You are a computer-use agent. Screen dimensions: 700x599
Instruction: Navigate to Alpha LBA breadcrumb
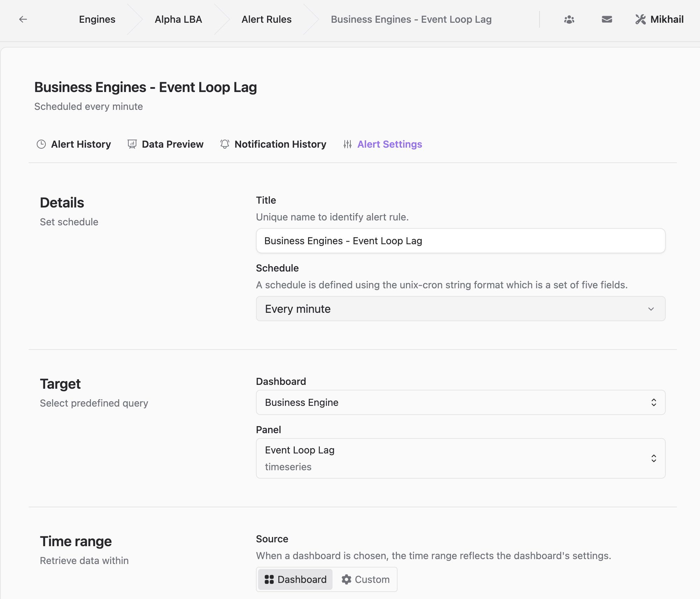178,19
